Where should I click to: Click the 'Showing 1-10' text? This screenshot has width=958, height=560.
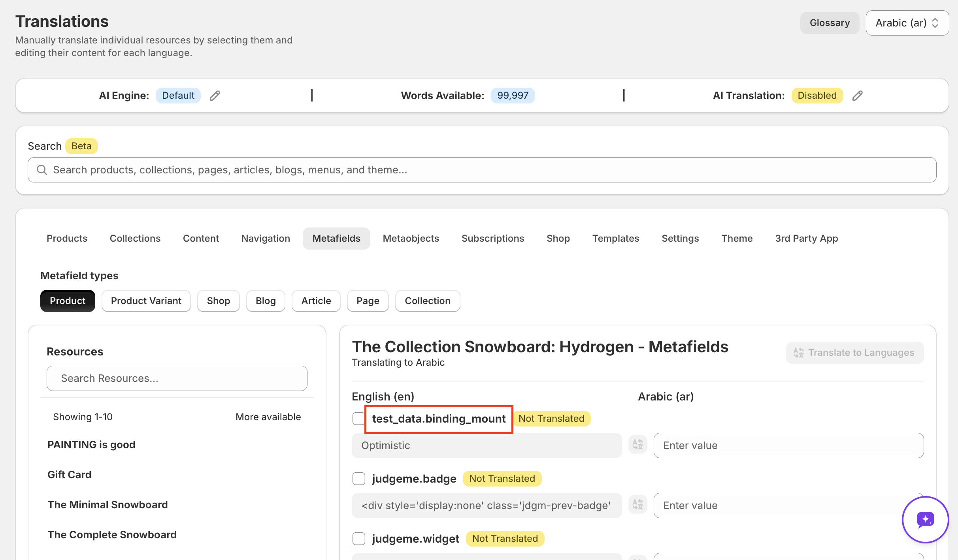(83, 417)
